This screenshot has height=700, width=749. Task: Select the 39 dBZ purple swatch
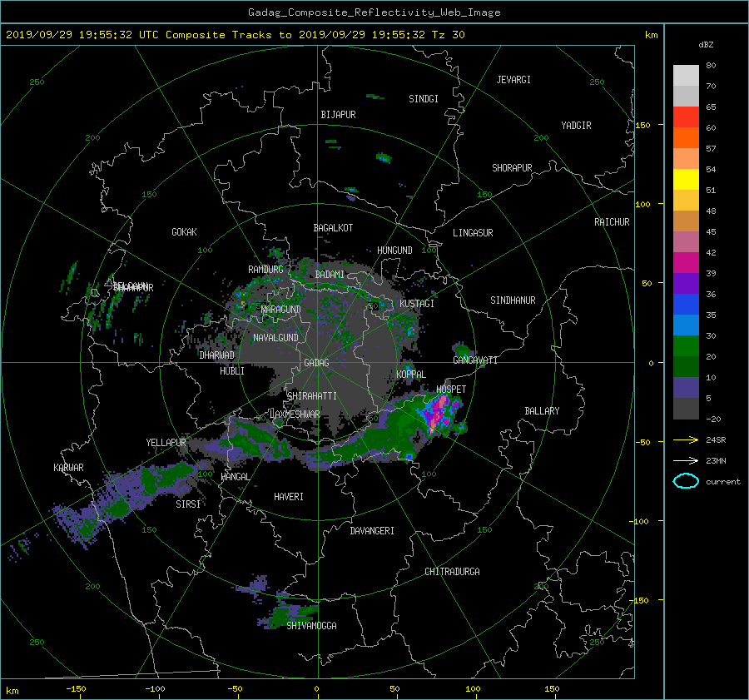[686, 283]
